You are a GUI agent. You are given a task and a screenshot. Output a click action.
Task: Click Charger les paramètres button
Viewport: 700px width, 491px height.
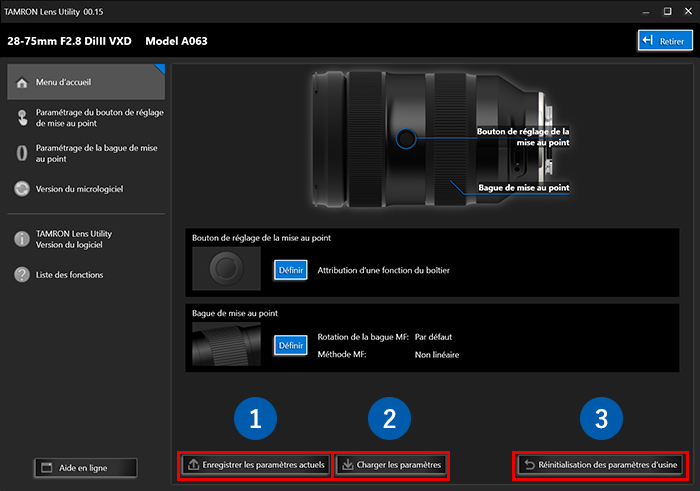391,465
